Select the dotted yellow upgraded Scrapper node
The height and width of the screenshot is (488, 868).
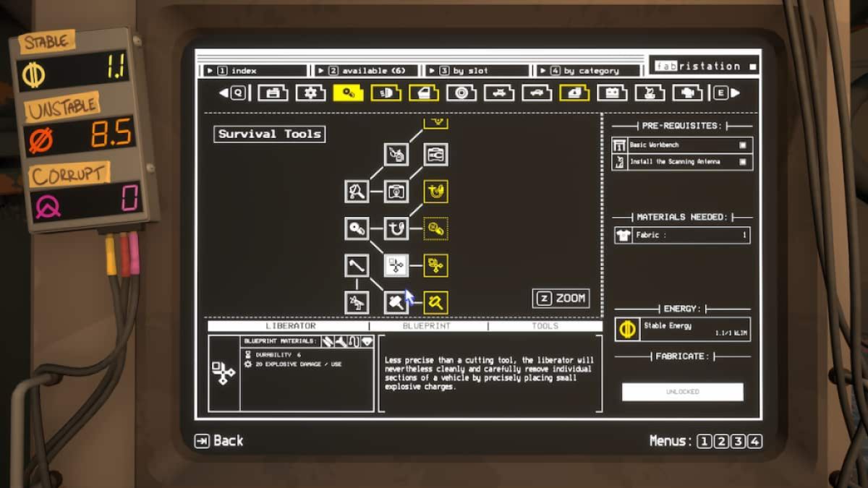(435, 228)
